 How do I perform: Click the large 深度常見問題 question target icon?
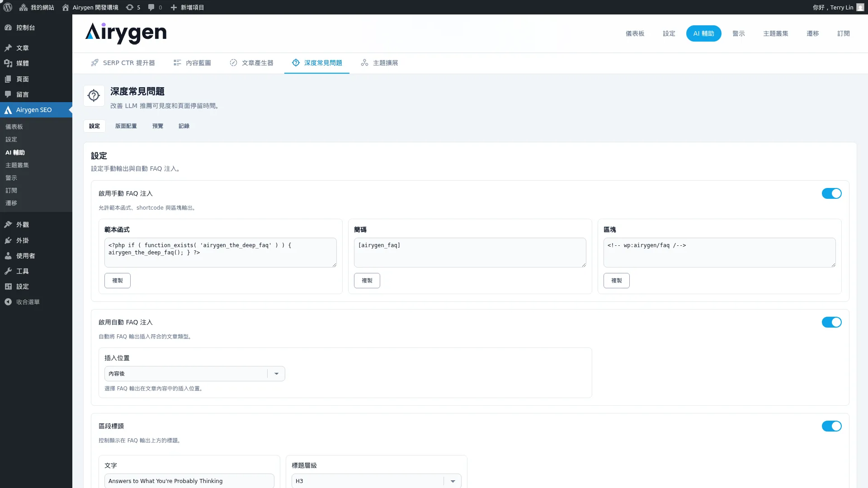click(x=94, y=96)
